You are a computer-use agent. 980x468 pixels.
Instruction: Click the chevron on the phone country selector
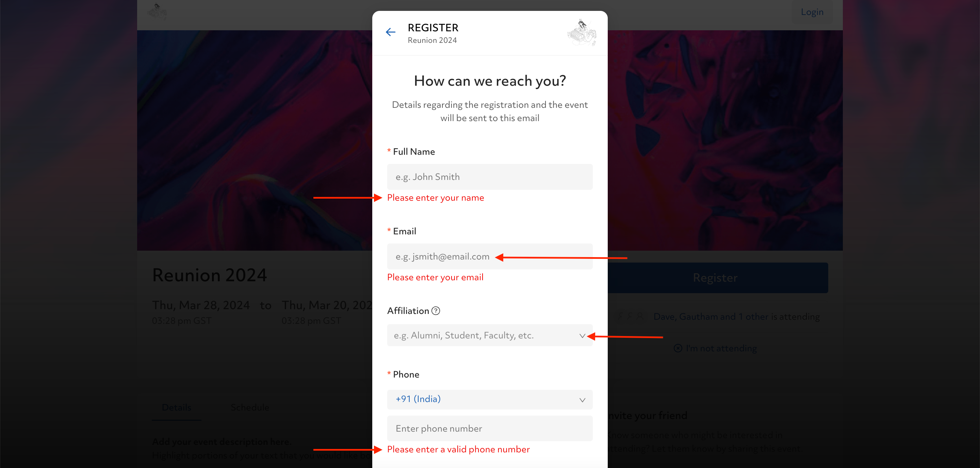(x=582, y=400)
